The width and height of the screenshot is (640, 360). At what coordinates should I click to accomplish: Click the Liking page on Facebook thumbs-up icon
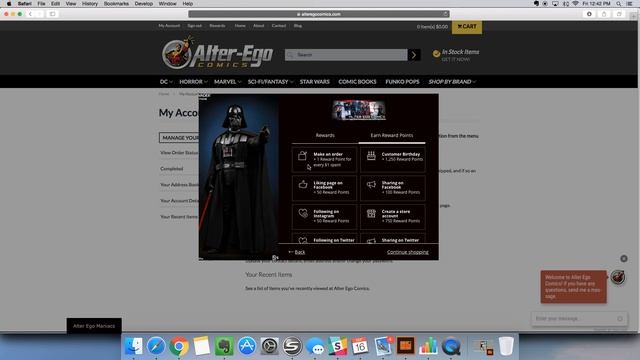303,184
